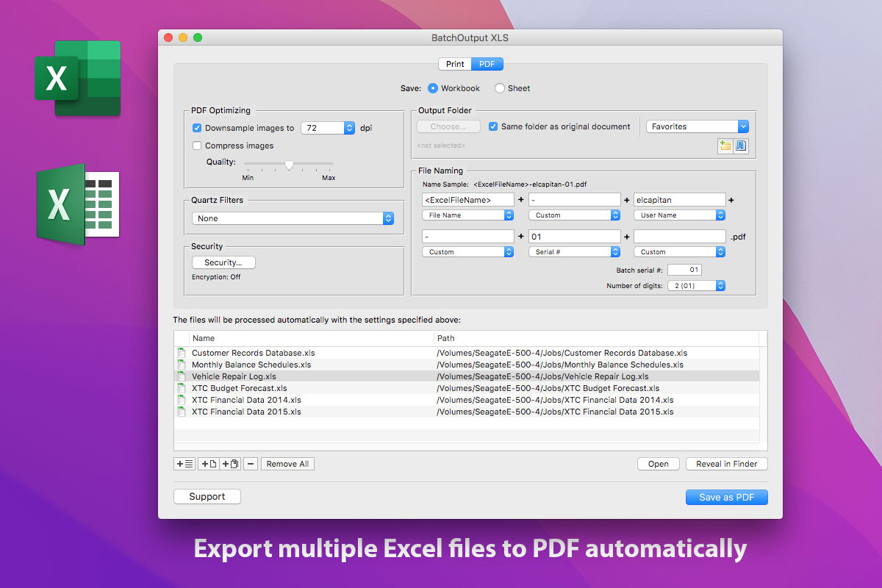Screen dimensions: 882x588
Task: Click file icon beside Monthly Balance Schedules.xls
Action: pos(182,365)
